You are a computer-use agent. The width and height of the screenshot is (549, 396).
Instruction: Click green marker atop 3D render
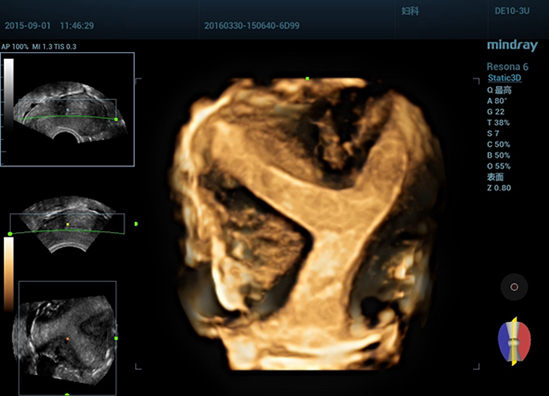click(307, 79)
